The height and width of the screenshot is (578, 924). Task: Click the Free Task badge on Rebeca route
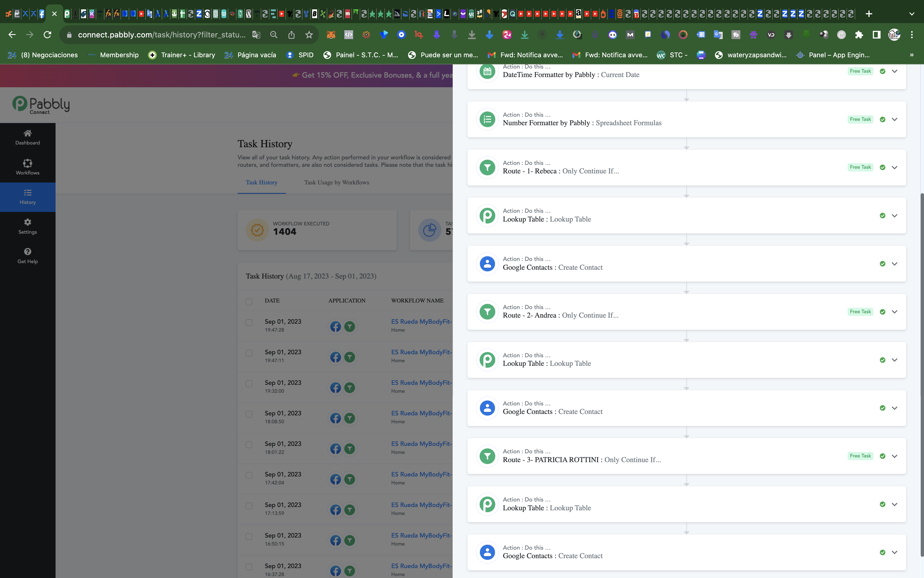click(860, 167)
